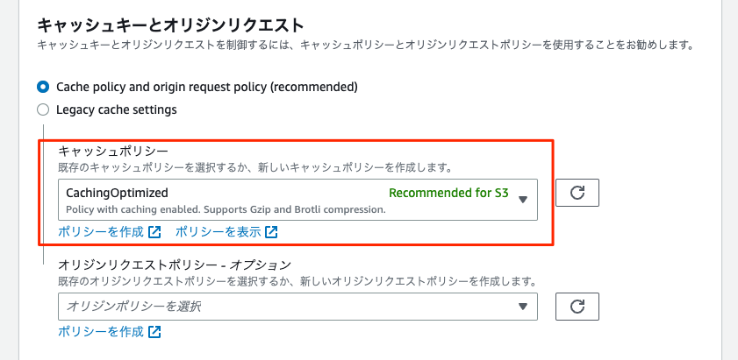Screen dimensions: 738x360
Task: Open ポリシーを作成 link under origin request policy
Action: 100,332
